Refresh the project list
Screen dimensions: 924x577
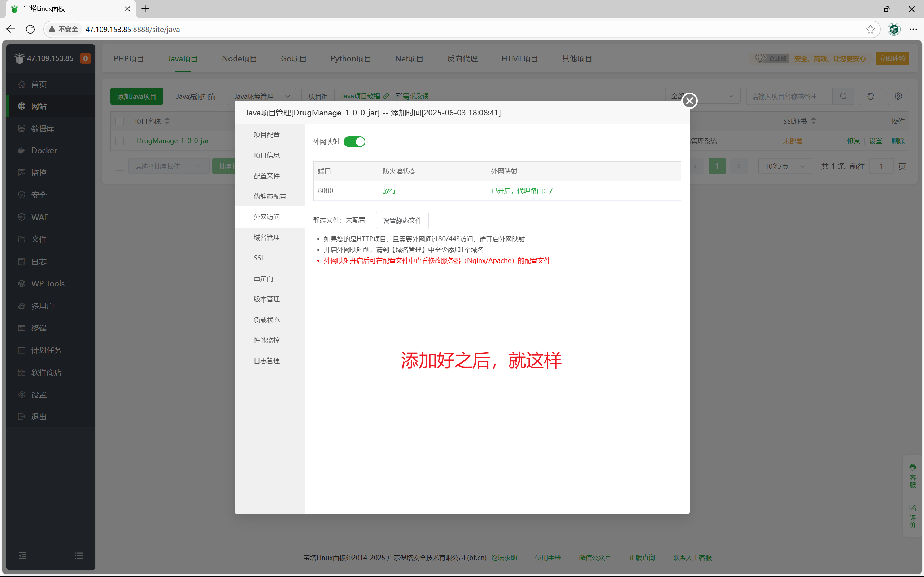(871, 96)
